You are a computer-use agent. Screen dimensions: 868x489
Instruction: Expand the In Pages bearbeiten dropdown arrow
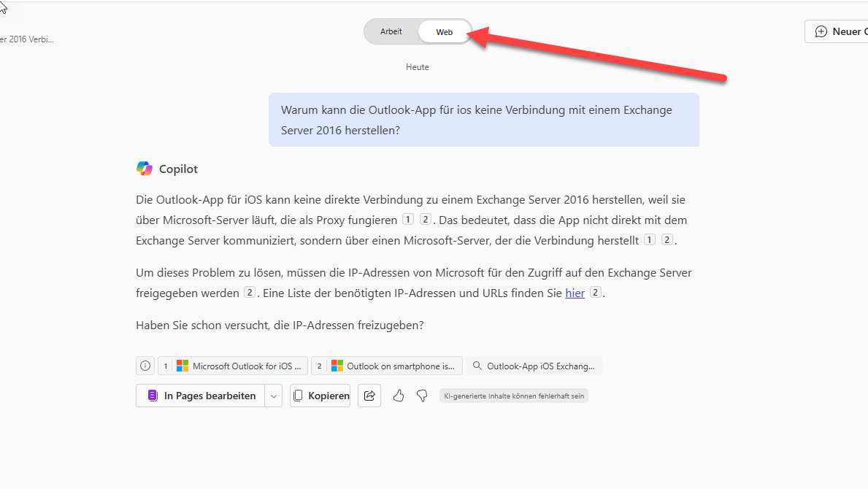point(274,396)
